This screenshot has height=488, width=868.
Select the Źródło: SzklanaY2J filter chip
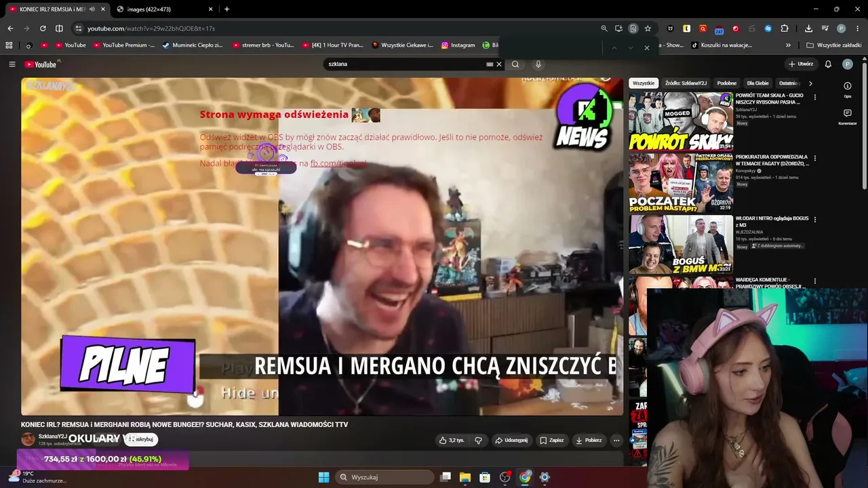point(686,83)
